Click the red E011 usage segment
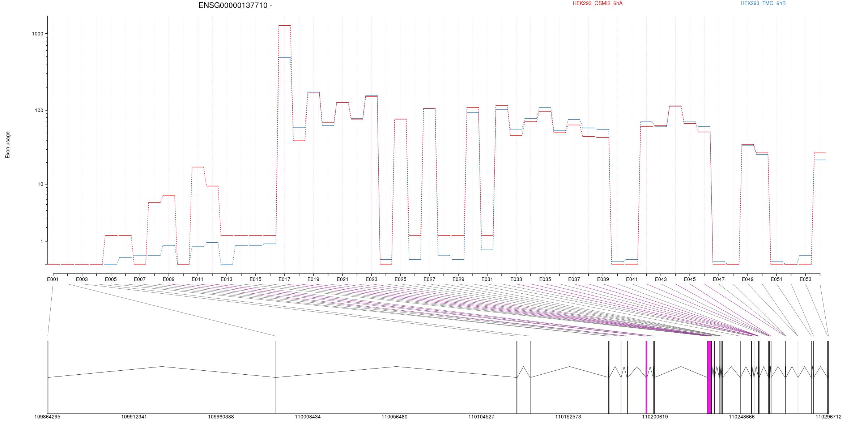The image size is (868, 434). (198, 167)
